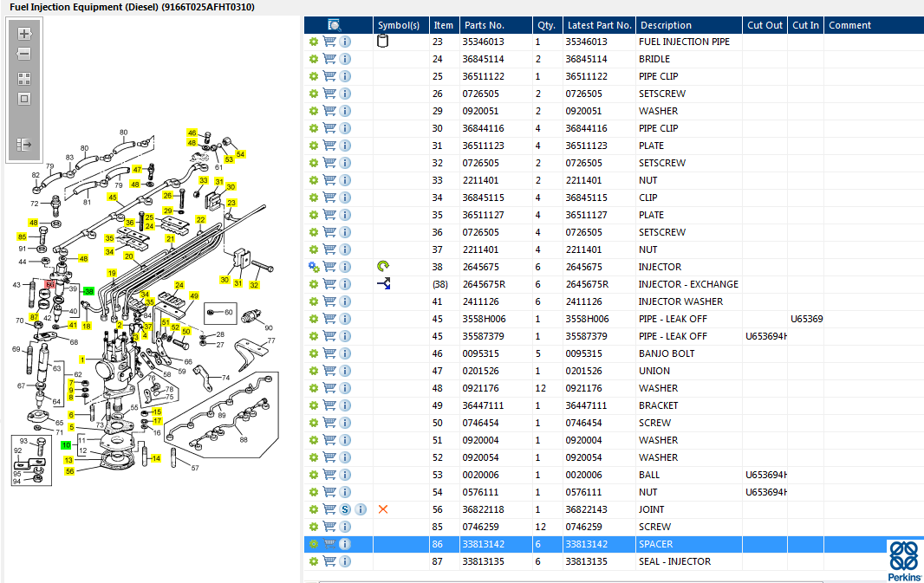924x583 pixels.
Task: Click part number 36845114 for BRIDLE
Action: [x=483, y=59]
